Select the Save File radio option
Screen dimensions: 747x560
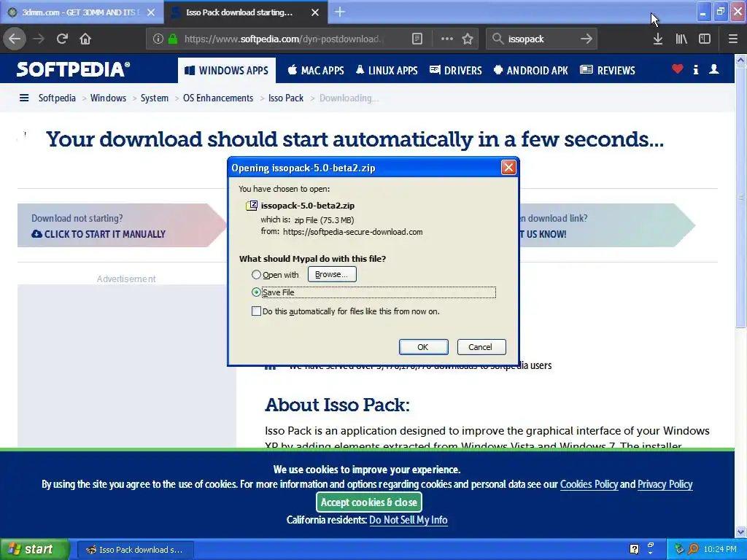256,292
